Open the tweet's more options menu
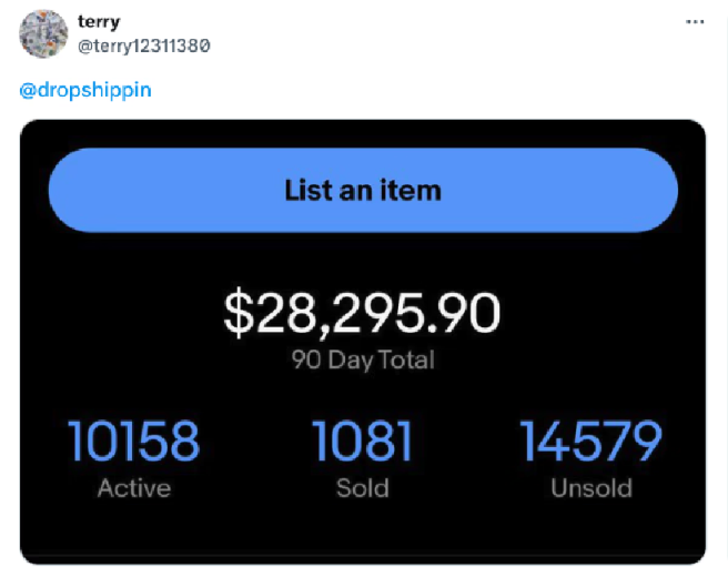 [694, 21]
